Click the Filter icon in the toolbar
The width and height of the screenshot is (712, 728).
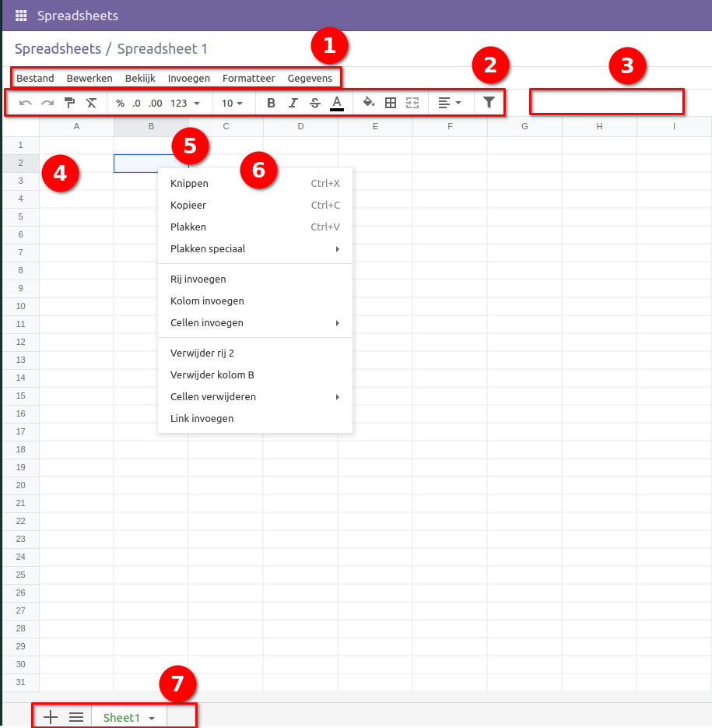pyautogui.click(x=489, y=102)
